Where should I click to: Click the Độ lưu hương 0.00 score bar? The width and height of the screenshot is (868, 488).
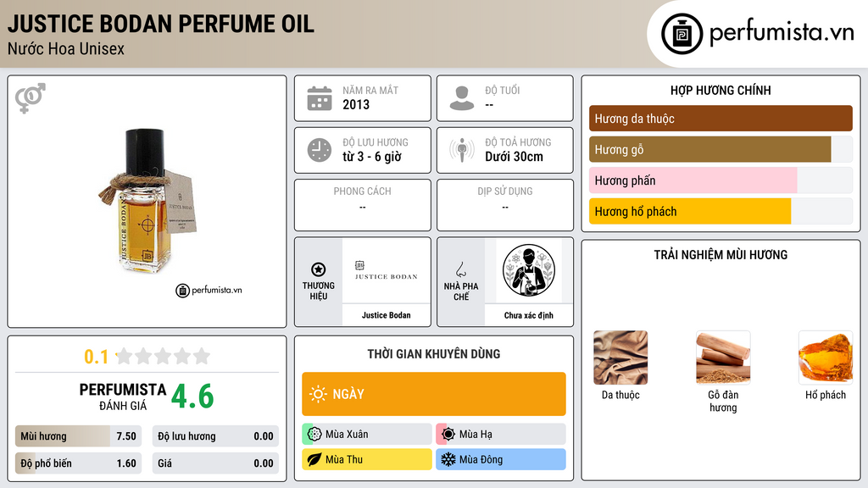[x=215, y=436]
